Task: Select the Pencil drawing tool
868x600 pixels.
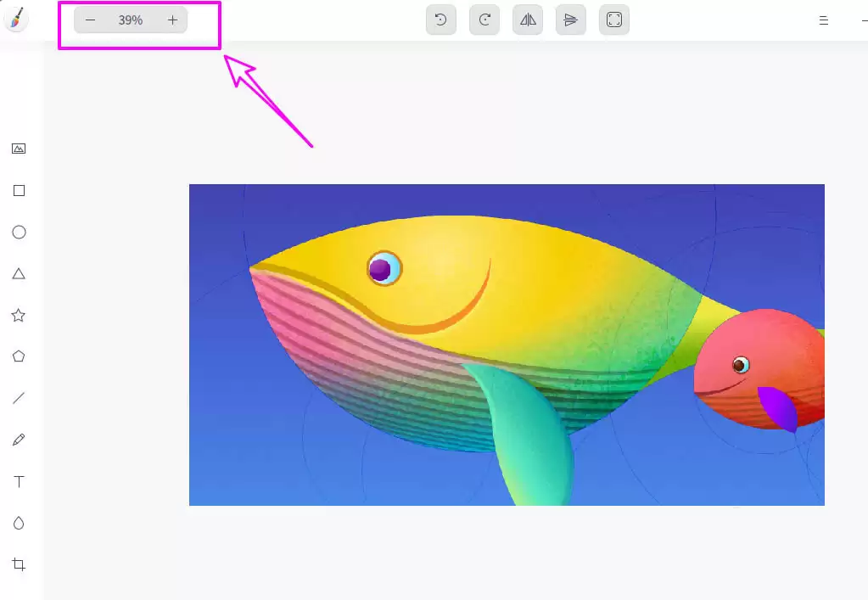Action: point(19,439)
